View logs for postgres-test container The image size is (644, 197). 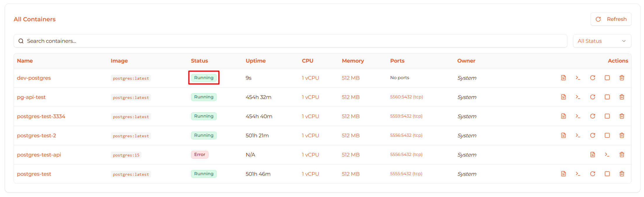coord(563,174)
